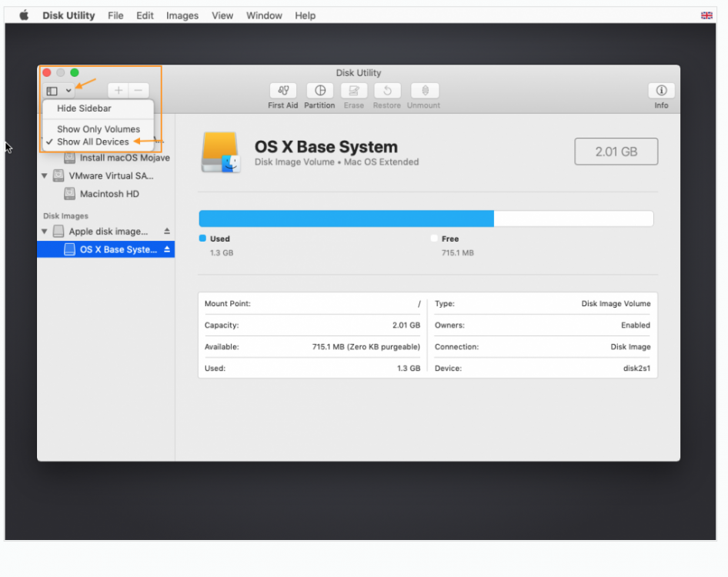This screenshot has width=728, height=577.
Task: Open the Disk Utility application menu
Action: tap(68, 15)
